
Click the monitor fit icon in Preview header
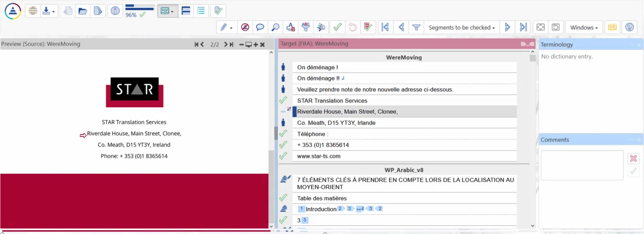tap(249, 44)
